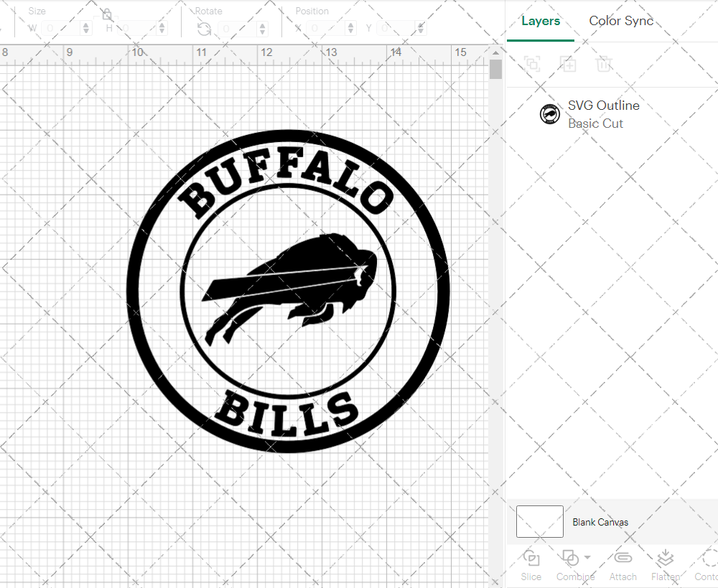
Task: Click the Slice tool icon
Action: click(x=531, y=559)
